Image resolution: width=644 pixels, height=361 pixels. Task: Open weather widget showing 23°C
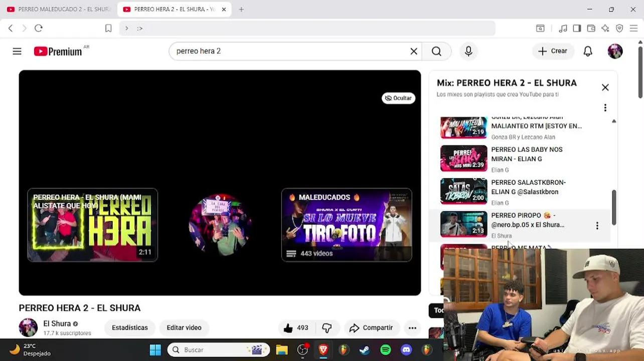tap(30, 349)
